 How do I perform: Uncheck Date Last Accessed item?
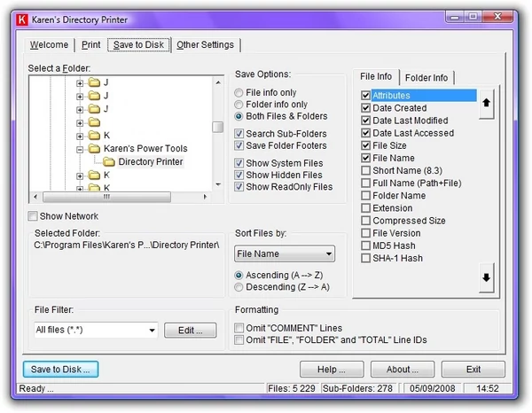point(365,133)
